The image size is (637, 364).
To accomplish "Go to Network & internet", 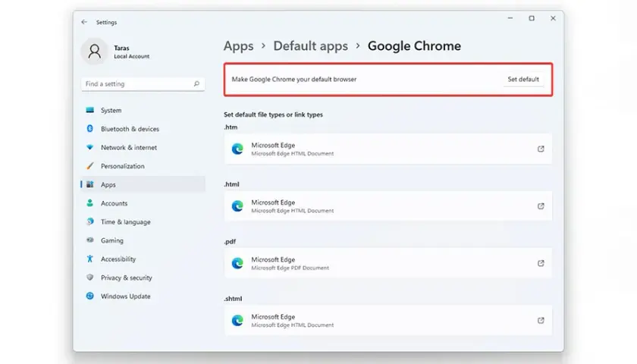I will 143,147.
